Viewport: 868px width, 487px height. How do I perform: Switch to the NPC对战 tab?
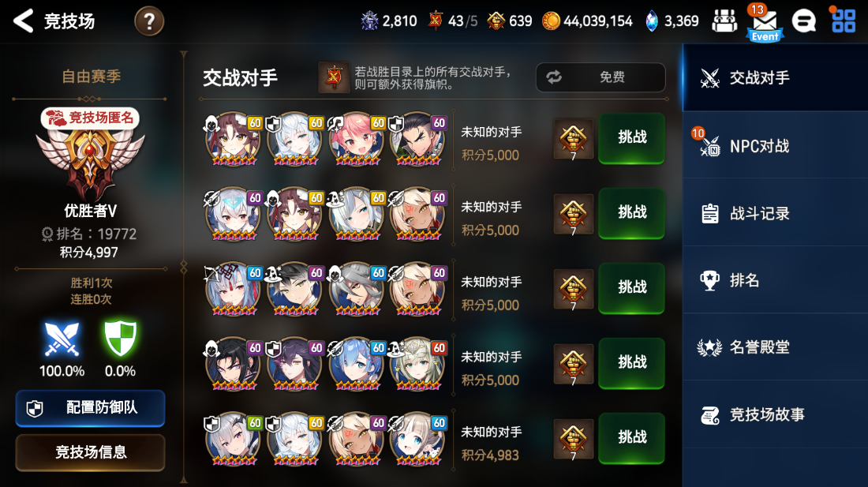[x=775, y=146]
